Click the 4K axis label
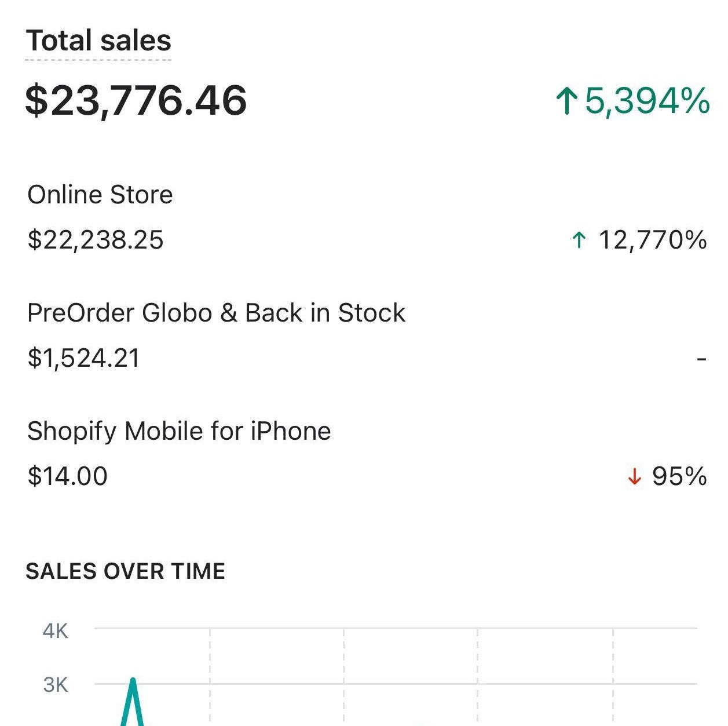This screenshot has width=728, height=726. pos(56,630)
